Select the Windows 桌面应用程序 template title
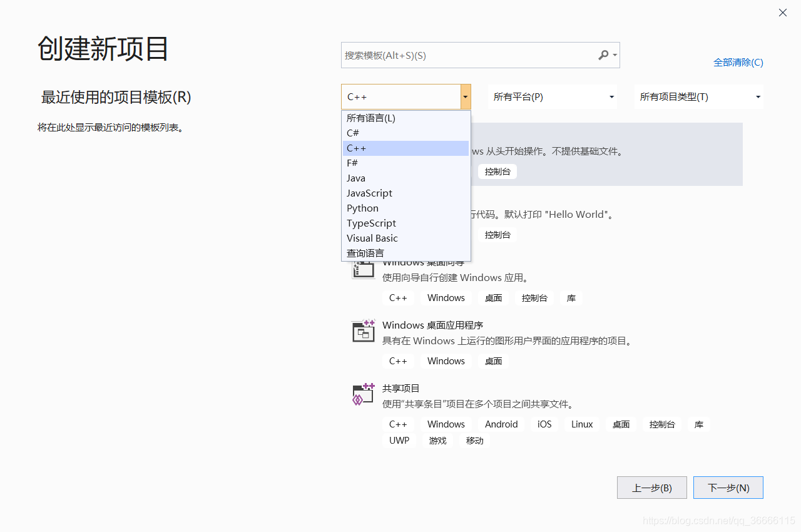801x532 pixels. click(x=433, y=325)
